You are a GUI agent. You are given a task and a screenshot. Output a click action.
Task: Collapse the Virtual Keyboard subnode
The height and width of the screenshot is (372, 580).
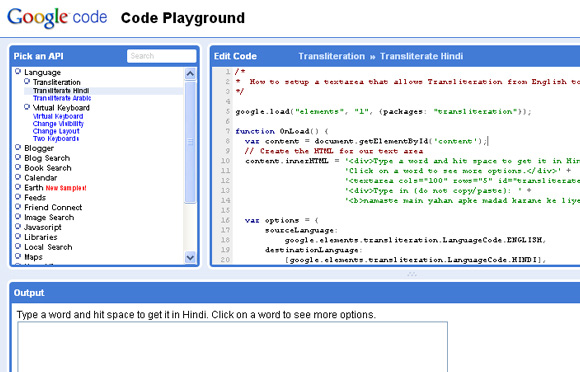tap(27, 107)
